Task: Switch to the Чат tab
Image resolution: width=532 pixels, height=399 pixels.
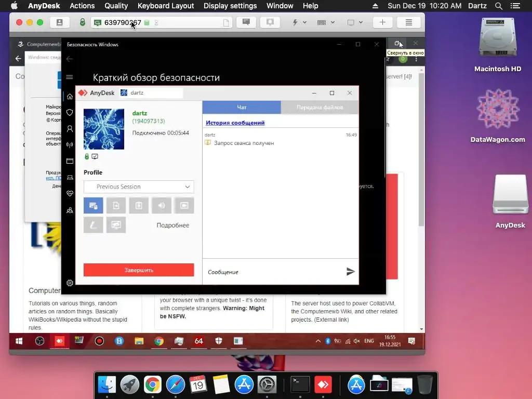Action: pos(242,107)
